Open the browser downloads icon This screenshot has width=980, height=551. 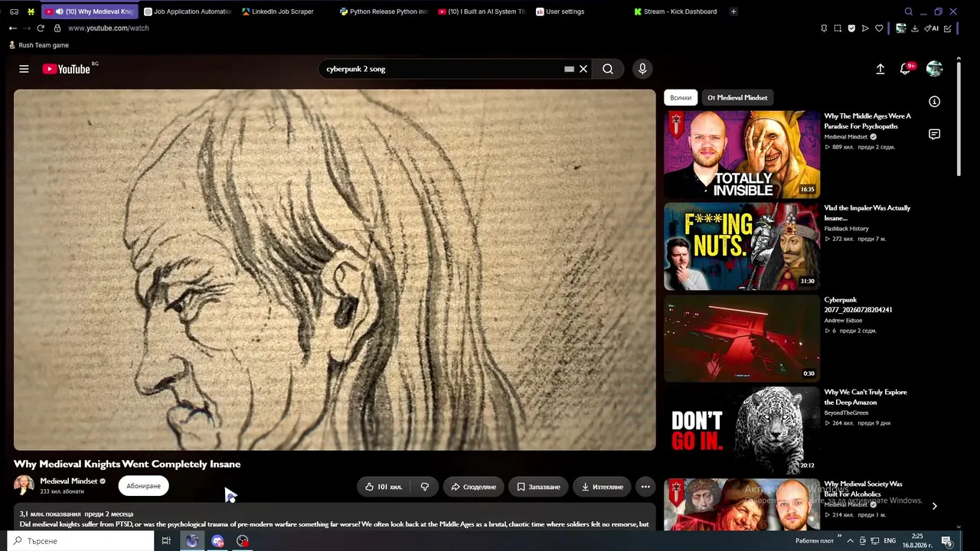coord(915,28)
